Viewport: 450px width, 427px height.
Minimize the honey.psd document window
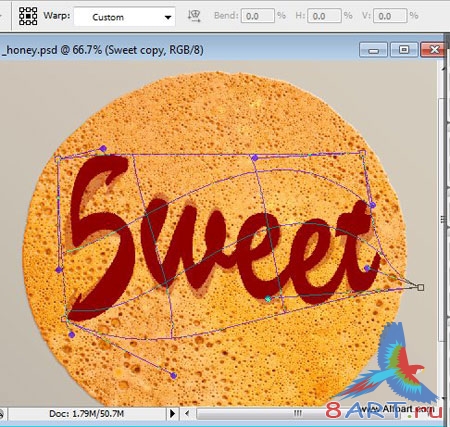[x=373, y=50]
